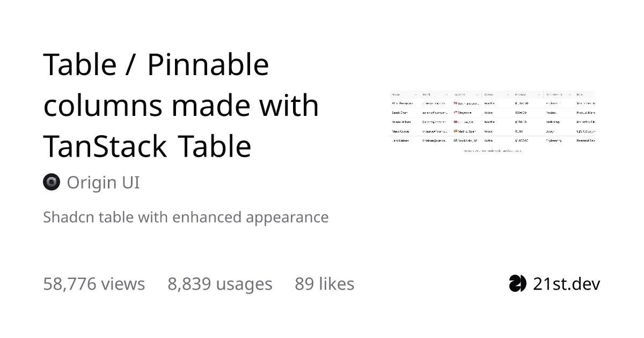The image size is (644, 338).
Task: Open the Balance column ellipsis menu
Action: click(539, 94)
